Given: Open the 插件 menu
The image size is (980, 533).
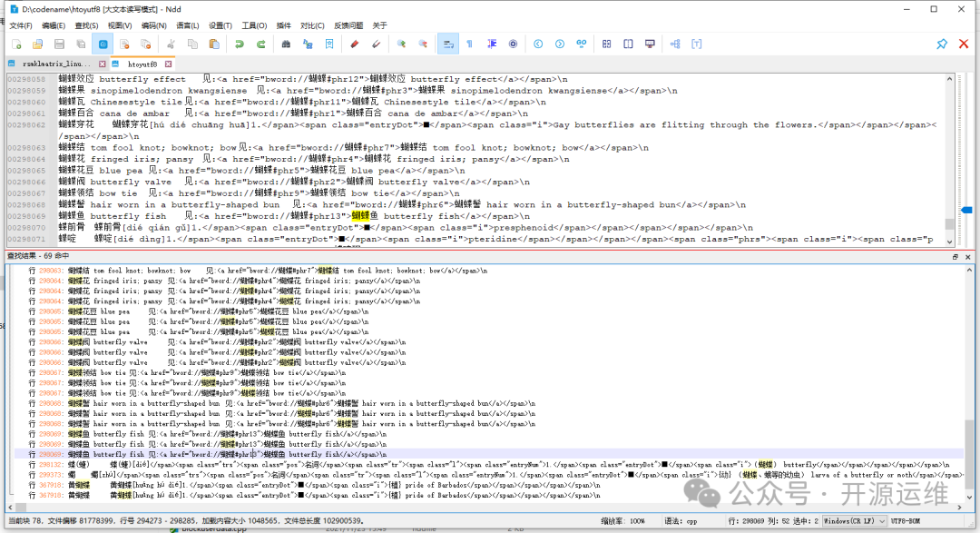Looking at the screenshot, I should [284, 25].
